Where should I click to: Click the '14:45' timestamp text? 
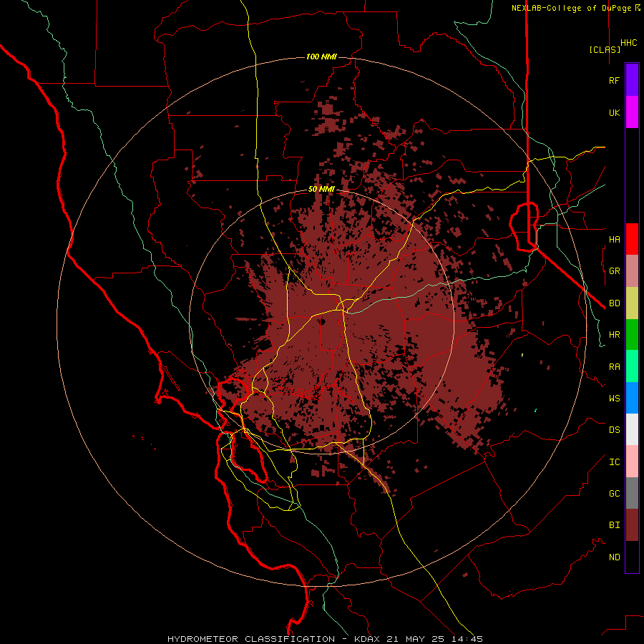466,639
